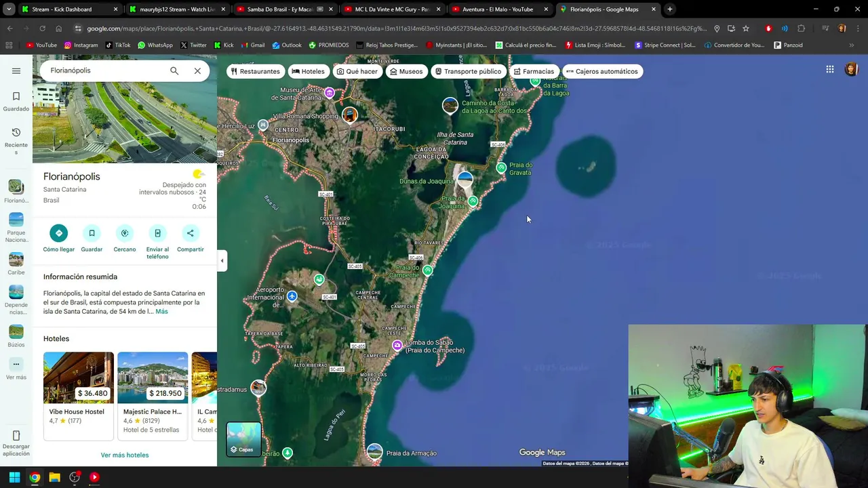Click the Praia da Armação pin
The width and height of the screenshot is (868, 488).
coord(374,451)
